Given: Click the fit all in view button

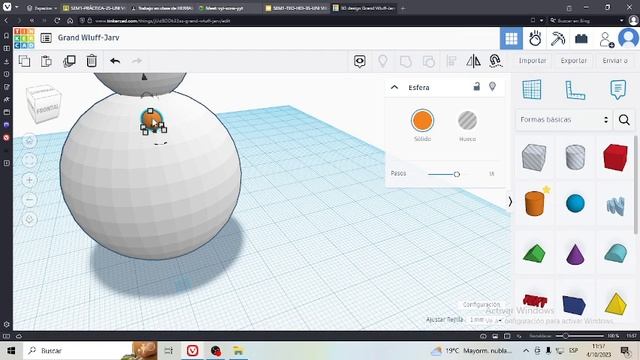Looking at the screenshot, I should [x=29, y=160].
